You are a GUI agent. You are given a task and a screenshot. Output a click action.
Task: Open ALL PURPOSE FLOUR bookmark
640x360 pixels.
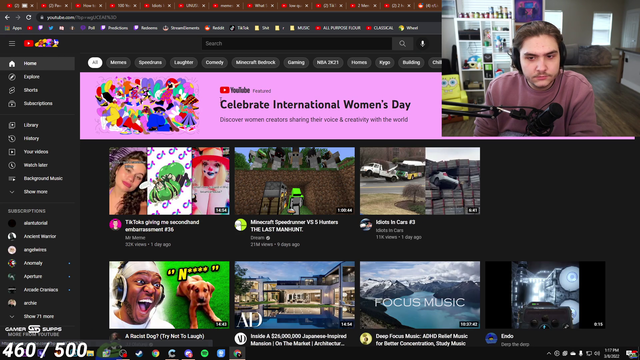point(338,28)
